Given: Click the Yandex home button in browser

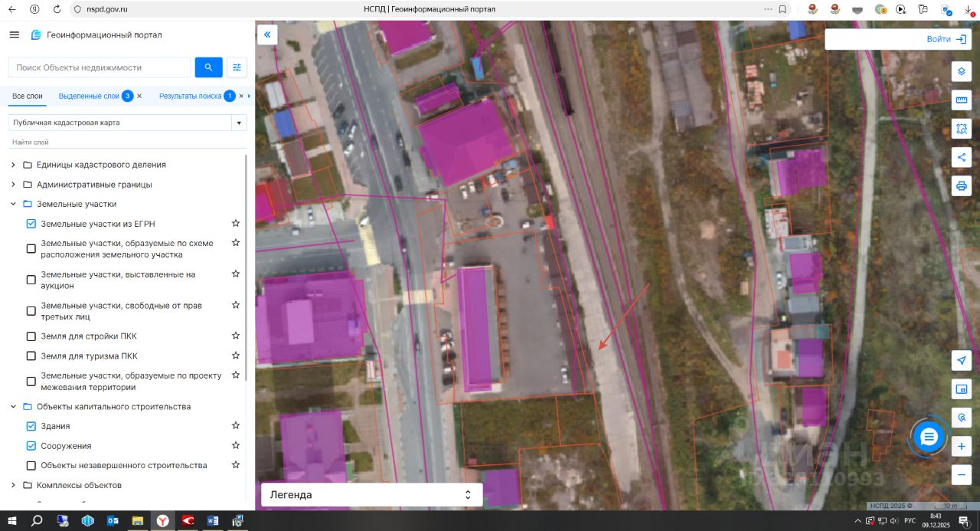Looking at the screenshot, I should click(x=34, y=9).
